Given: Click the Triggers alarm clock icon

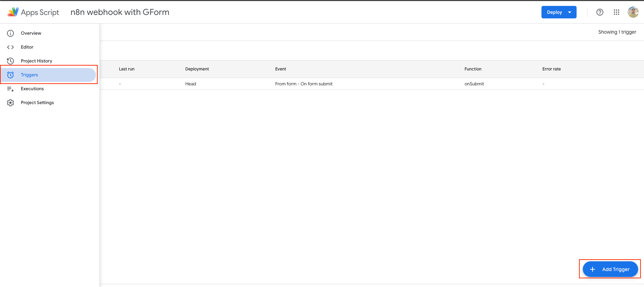Looking at the screenshot, I should click(10, 75).
